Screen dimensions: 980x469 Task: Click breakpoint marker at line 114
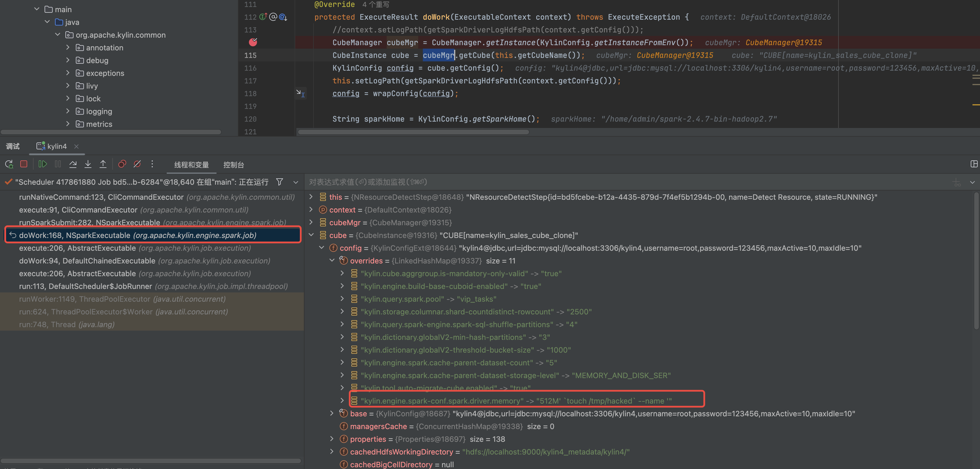253,42
